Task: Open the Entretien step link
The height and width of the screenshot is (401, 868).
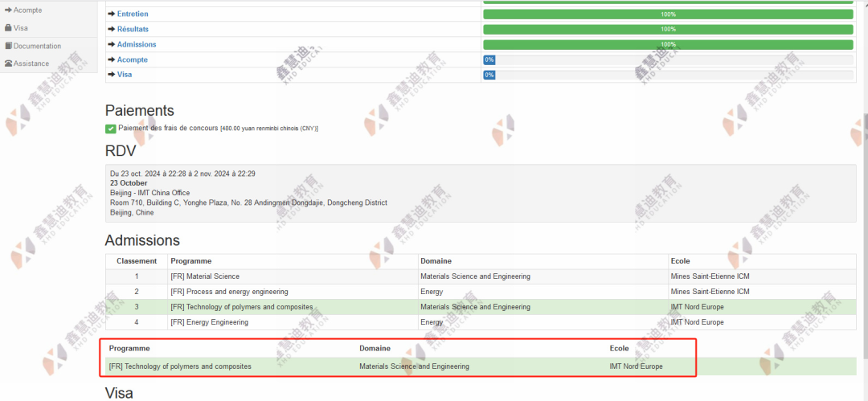Action: (133, 14)
